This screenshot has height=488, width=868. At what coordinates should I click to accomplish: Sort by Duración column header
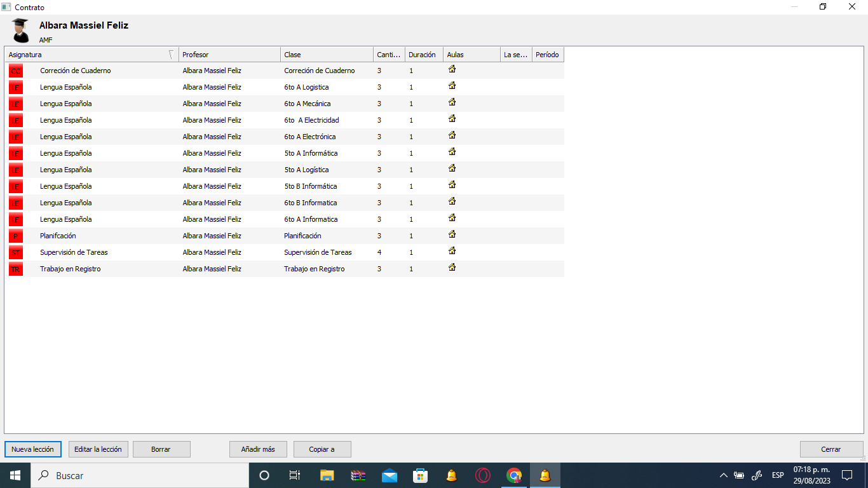coord(424,55)
